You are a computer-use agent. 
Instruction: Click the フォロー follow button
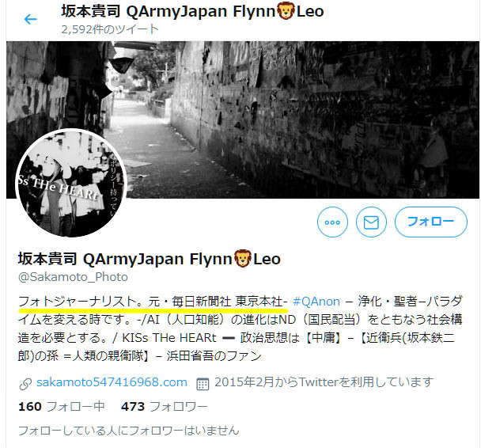(431, 222)
